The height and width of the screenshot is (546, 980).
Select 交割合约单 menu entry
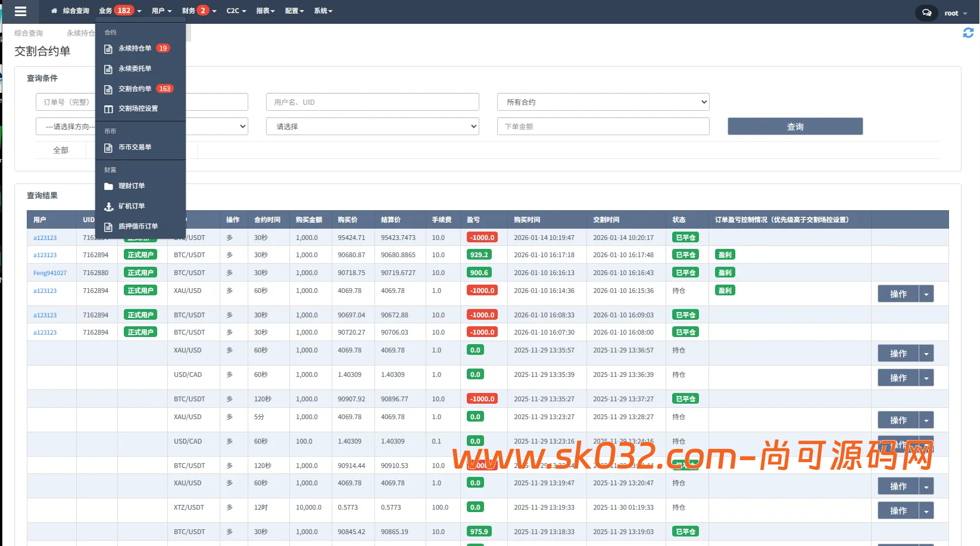pyautogui.click(x=135, y=89)
